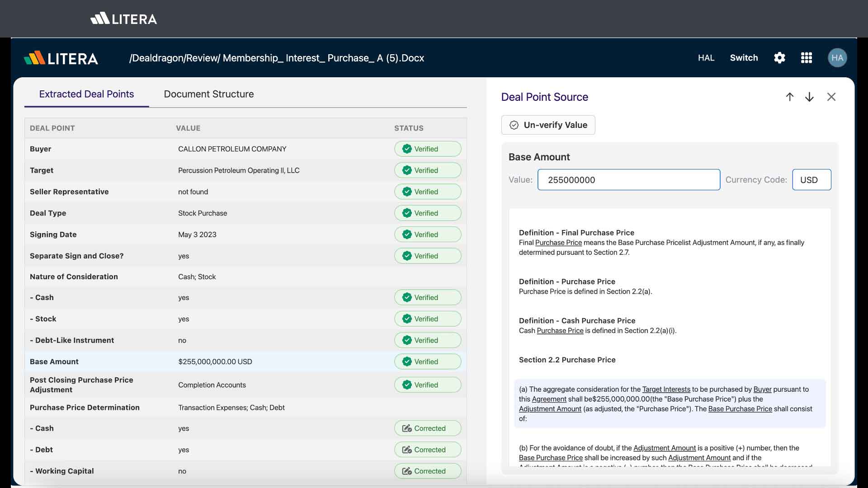Open the settings gear icon
This screenshot has width=868, height=488.
779,58
